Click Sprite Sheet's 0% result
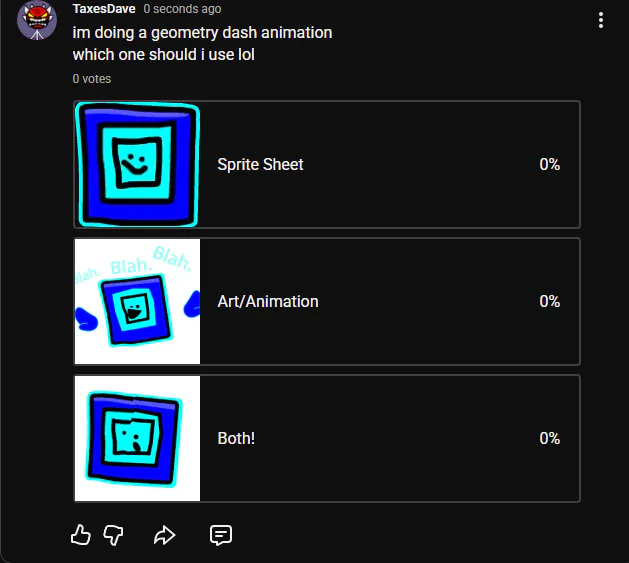Image resolution: width=629 pixels, height=563 pixels. (x=550, y=164)
